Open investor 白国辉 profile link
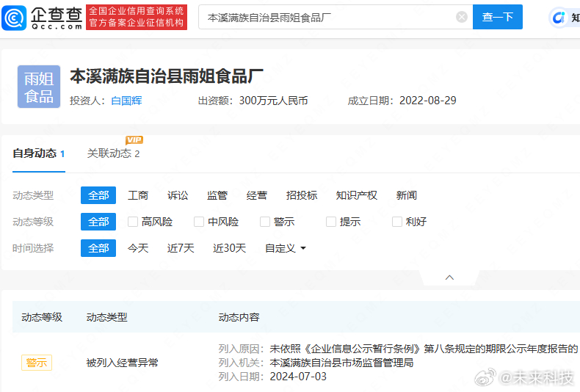This screenshot has width=580, height=392. click(x=126, y=101)
